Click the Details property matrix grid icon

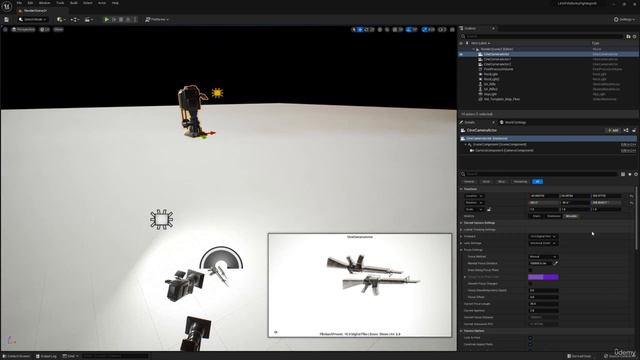pyautogui.click(x=623, y=174)
